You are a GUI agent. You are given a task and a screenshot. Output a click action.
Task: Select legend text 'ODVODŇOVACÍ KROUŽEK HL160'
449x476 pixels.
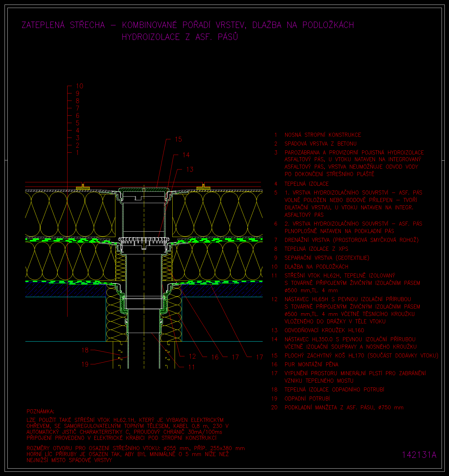324,330
